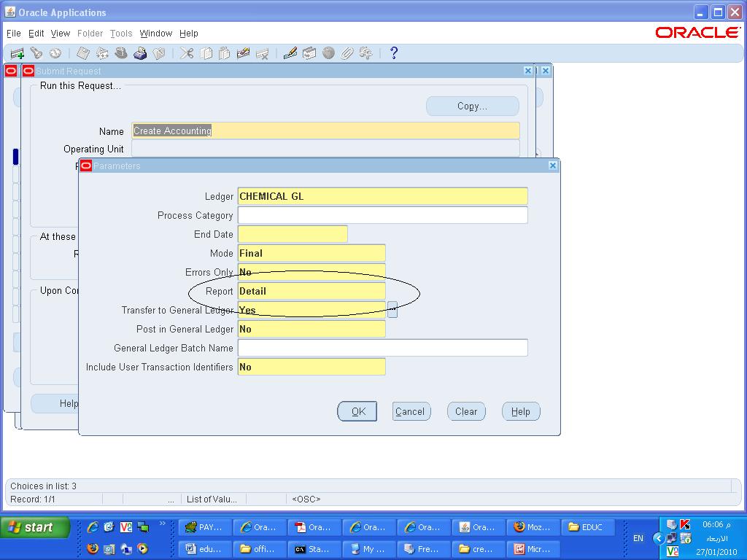Select the End Date field
The width and height of the screenshot is (747, 560).
pyautogui.click(x=293, y=235)
